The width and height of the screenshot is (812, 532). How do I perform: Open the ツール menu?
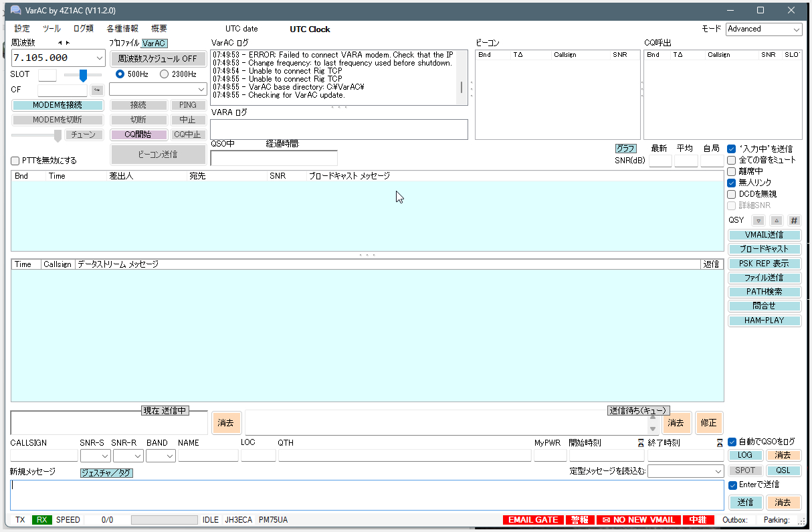(x=52, y=29)
